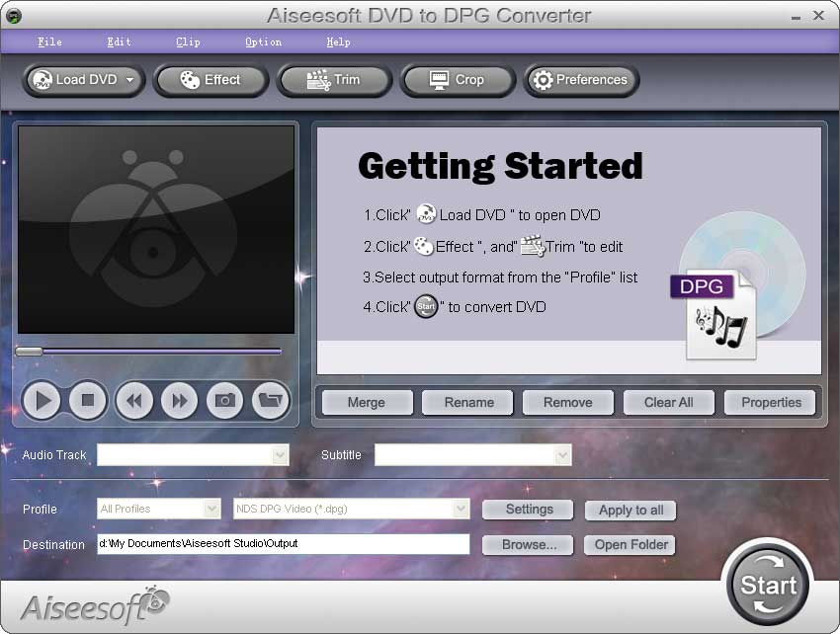Open Preferences from the toolbar

[x=581, y=81]
